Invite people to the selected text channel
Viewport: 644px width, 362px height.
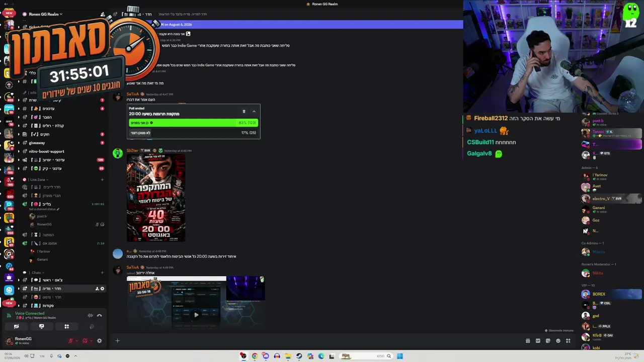click(97, 289)
